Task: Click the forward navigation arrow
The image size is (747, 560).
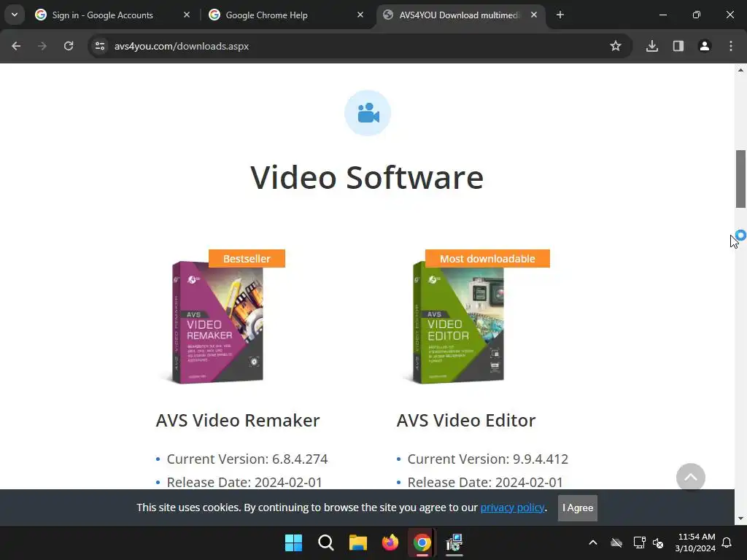Action: (42, 46)
